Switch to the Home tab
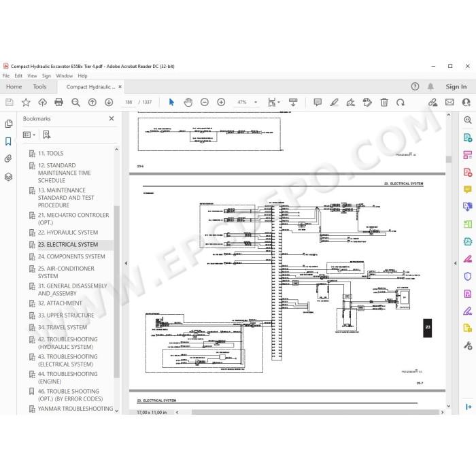The image size is (476, 476). (x=14, y=87)
